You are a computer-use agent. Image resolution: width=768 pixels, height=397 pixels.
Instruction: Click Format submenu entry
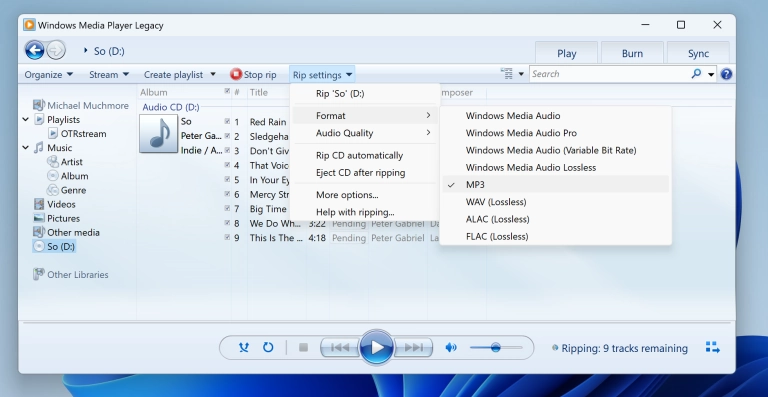[x=365, y=116]
